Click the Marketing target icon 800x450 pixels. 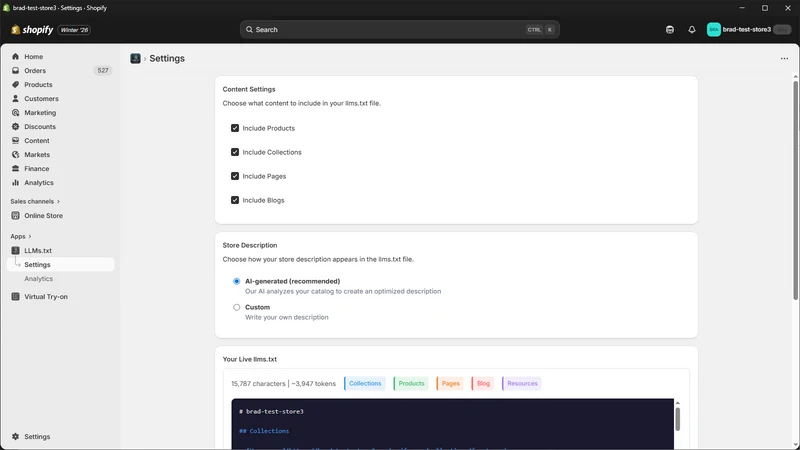tap(15, 113)
